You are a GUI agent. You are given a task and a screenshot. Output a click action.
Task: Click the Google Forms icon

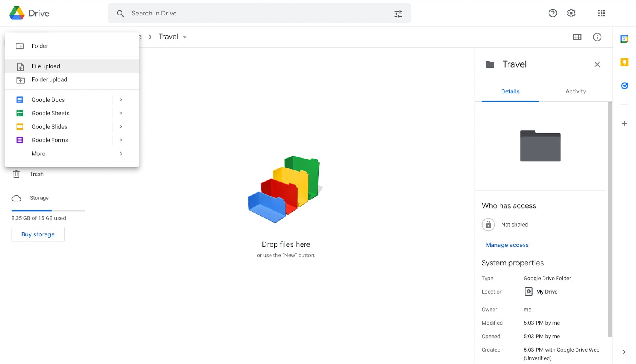click(x=19, y=140)
